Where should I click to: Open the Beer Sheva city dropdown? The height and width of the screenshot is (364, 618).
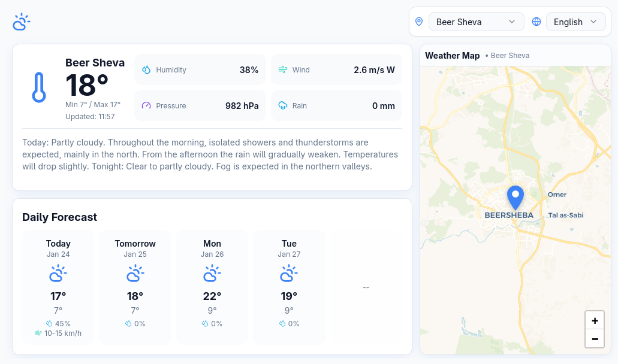point(476,22)
